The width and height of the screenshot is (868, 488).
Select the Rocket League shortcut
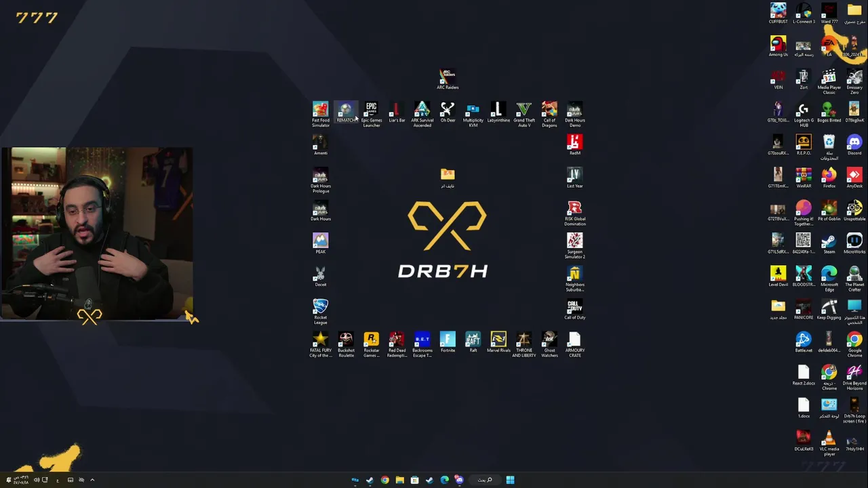(321, 312)
